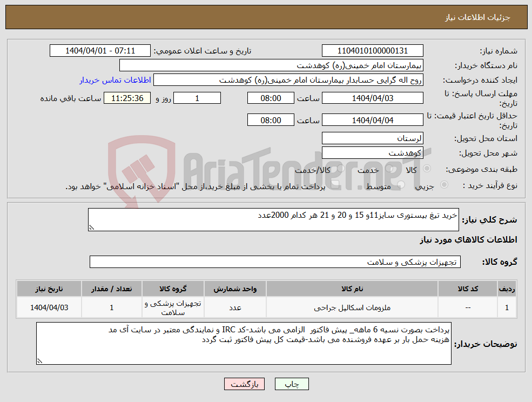Click the response deadline hour 08:00 field
This screenshot has height=402, width=532.
coord(271,98)
